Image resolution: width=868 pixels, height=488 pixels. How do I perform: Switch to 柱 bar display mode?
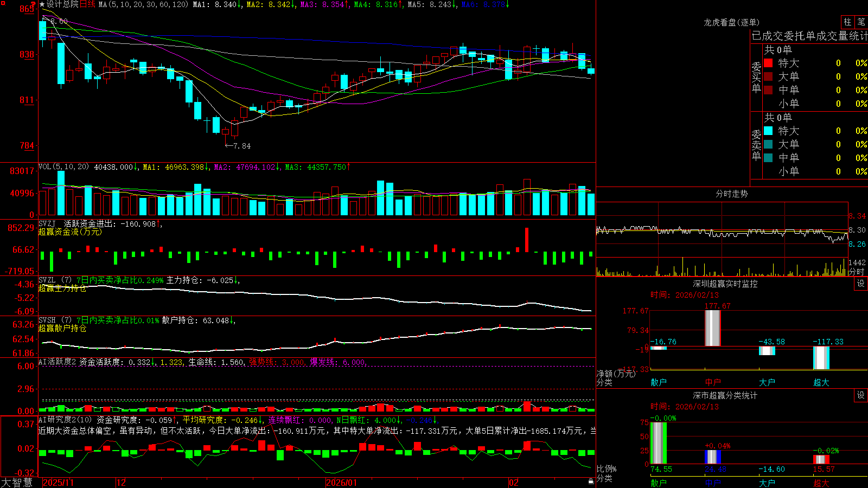tap(847, 22)
